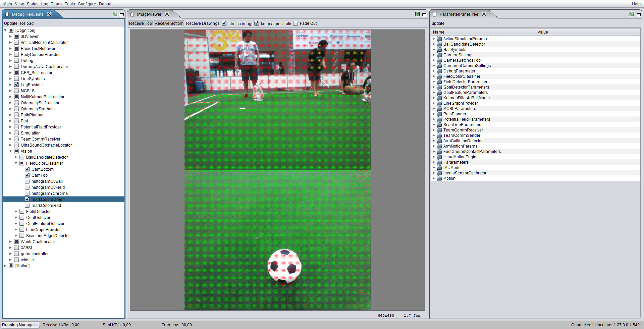This screenshot has height=329, width=644.
Task: Click the soccer ball in bottom camera image
Action: [284, 266]
